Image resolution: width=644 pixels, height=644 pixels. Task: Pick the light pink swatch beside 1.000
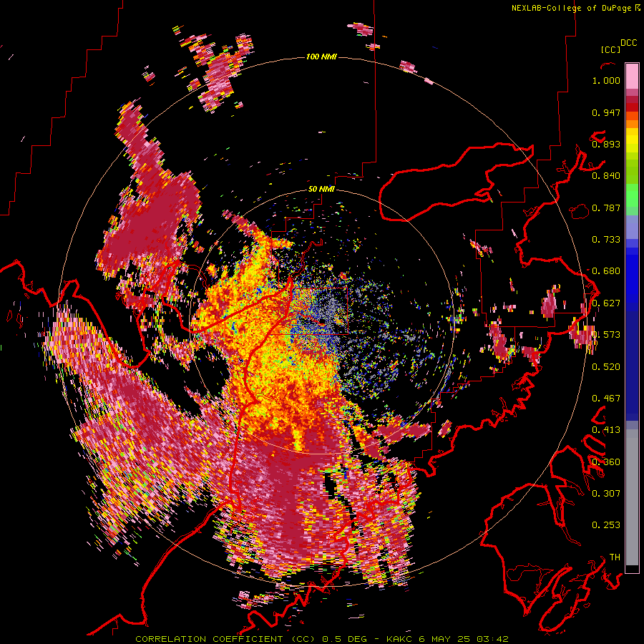[x=632, y=77]
